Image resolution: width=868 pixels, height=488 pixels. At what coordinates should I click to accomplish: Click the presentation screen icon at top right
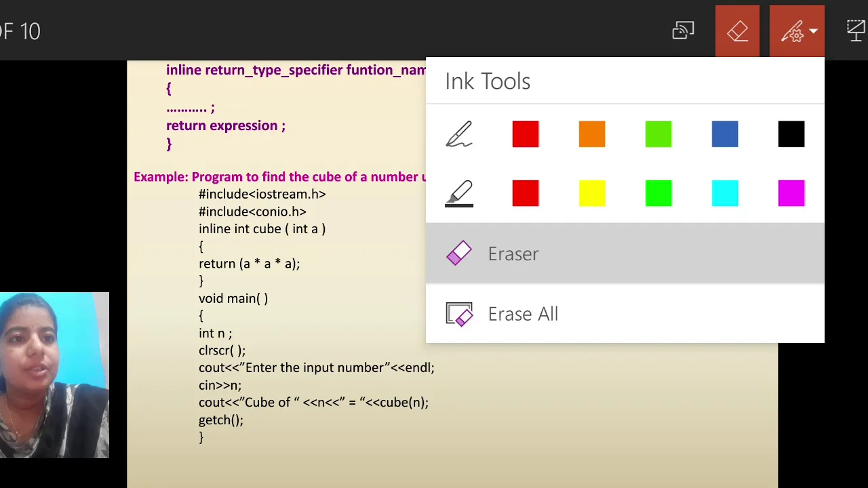pyautogui.click(x=856, y=30)
